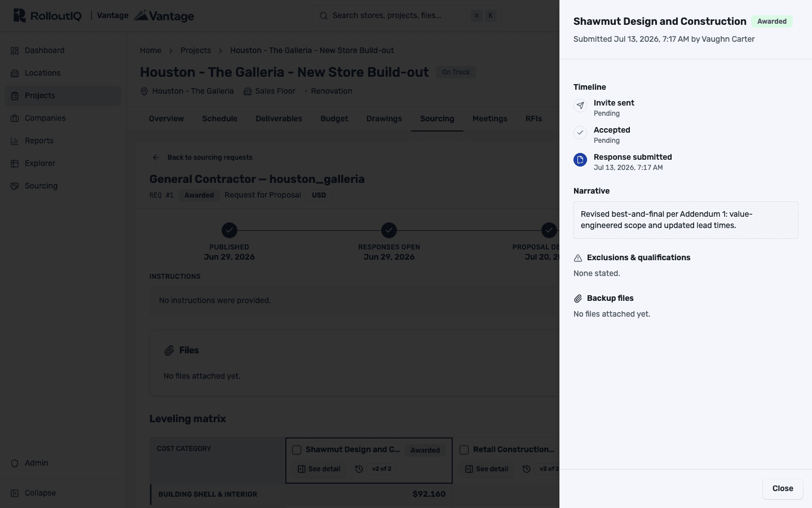Click the On Track status badge
812x508 pixels.
pyautogui.click(x=456, y=72)
